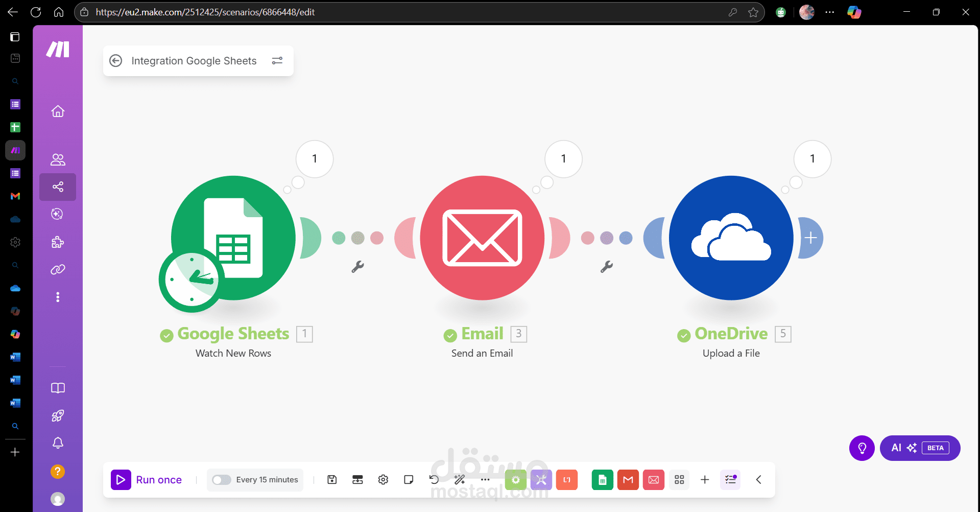The height and width of the screenshot is (512, 980).
Task: Open the Google Sheets Watch New Rows module
Action: click(233, 238)
